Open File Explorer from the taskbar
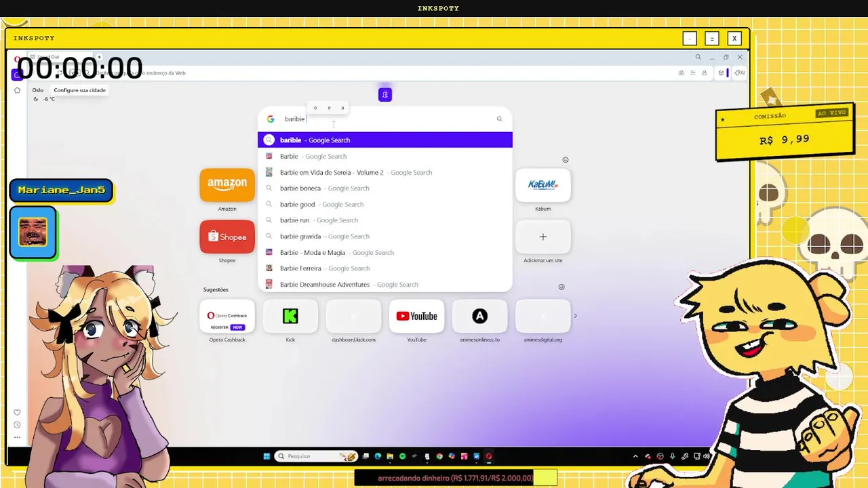 click(390, 456)
